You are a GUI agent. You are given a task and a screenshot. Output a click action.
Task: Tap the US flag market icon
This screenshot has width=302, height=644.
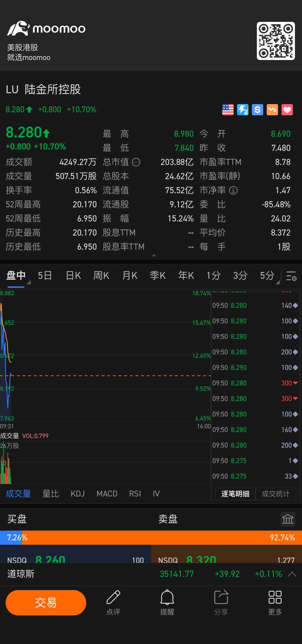point(228,110)
